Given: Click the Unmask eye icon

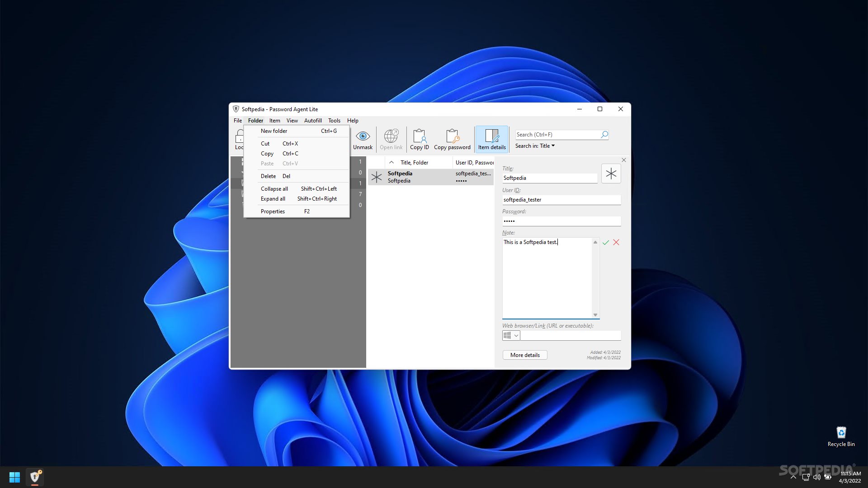Looking at the screenshot, I should (x=363, y=136).
